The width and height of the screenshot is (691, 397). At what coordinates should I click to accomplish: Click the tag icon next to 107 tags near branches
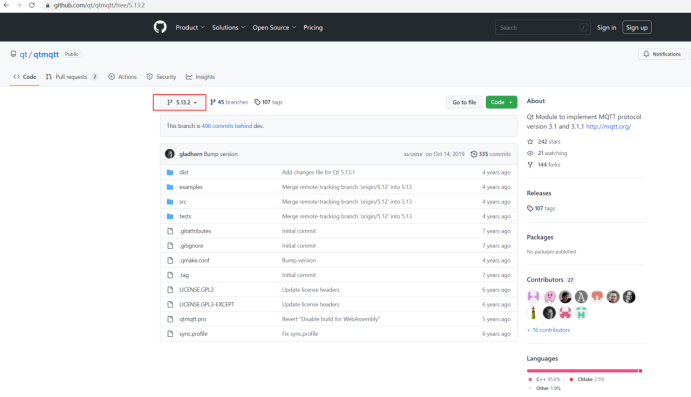click(257, 102)
